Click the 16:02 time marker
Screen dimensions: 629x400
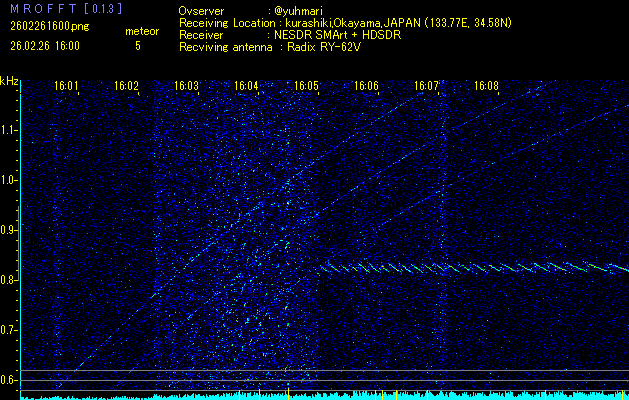pos(127,87)
